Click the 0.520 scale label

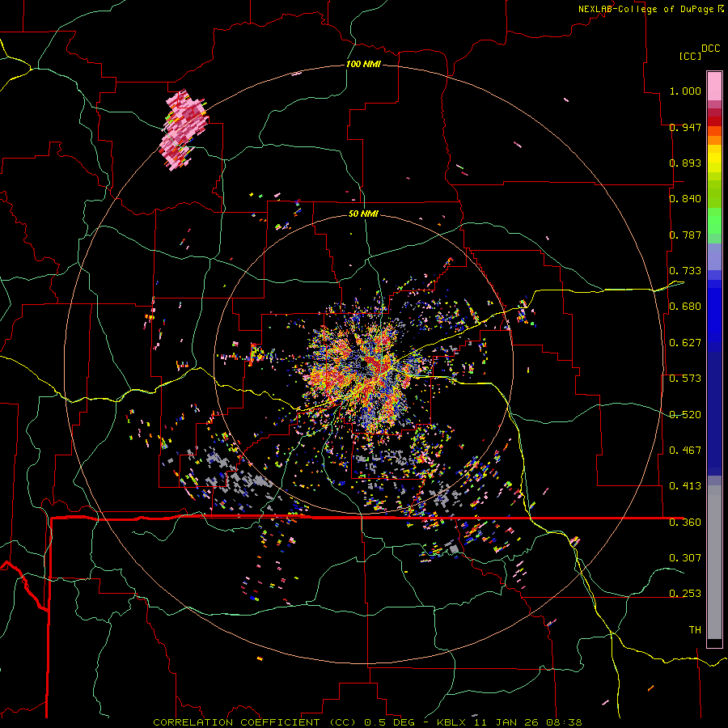[x=685, y=415]
